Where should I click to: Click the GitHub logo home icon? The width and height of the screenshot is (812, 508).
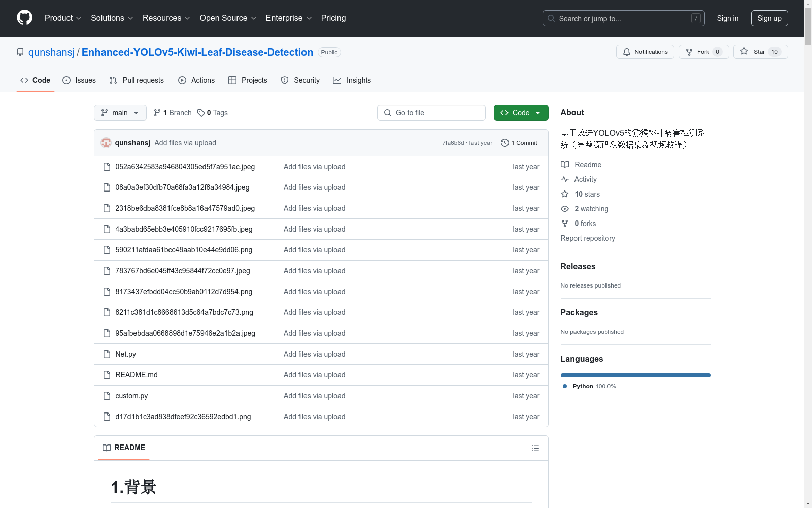24,18
